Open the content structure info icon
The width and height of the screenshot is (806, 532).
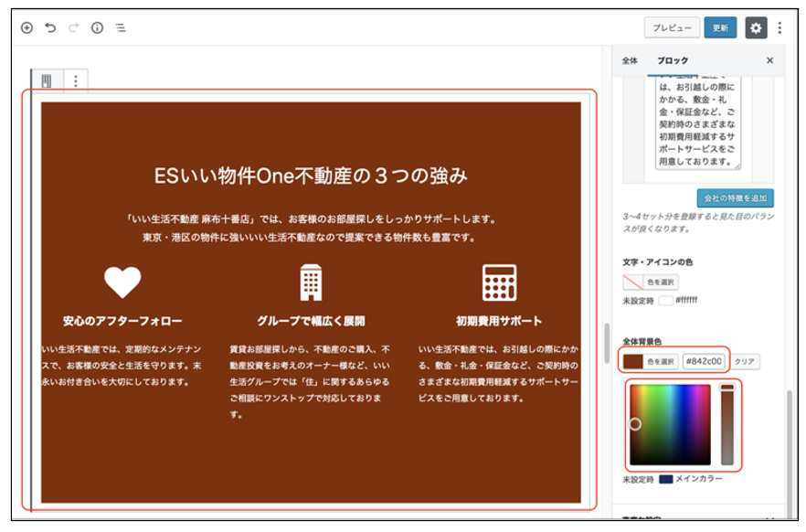pos(97,27)
